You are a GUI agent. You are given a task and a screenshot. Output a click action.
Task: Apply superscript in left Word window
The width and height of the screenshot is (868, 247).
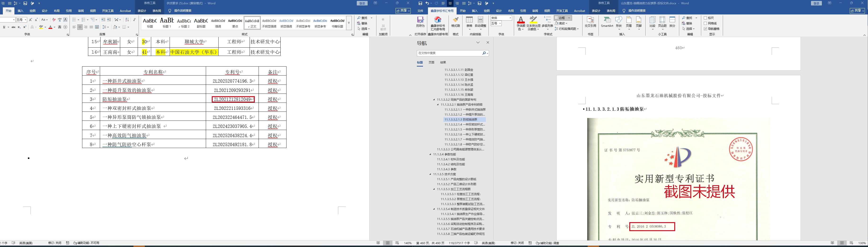25,27
